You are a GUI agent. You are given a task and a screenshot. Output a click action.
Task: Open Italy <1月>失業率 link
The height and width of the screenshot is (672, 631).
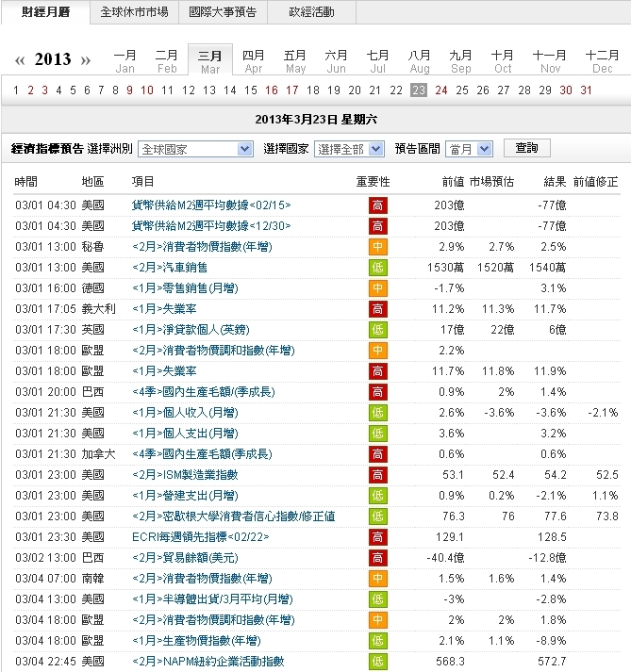164,309
